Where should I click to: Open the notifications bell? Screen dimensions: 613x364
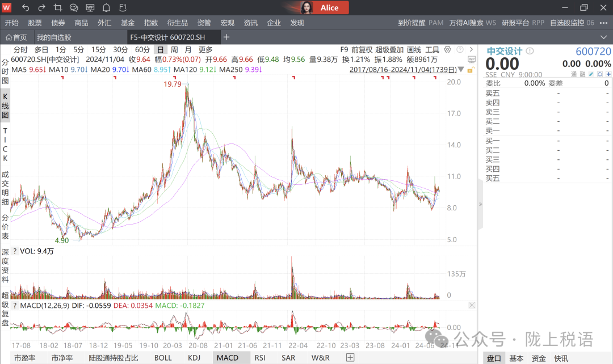106,7
